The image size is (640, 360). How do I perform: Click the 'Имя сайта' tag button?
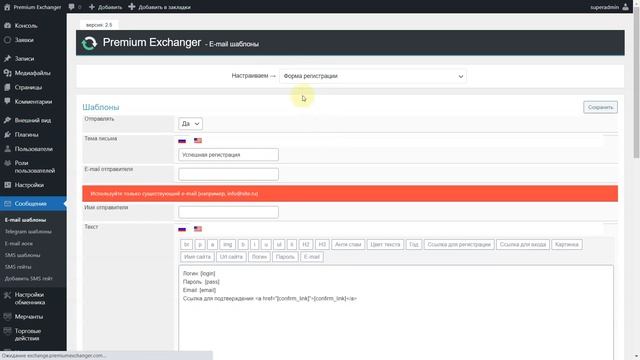point(197,257)
